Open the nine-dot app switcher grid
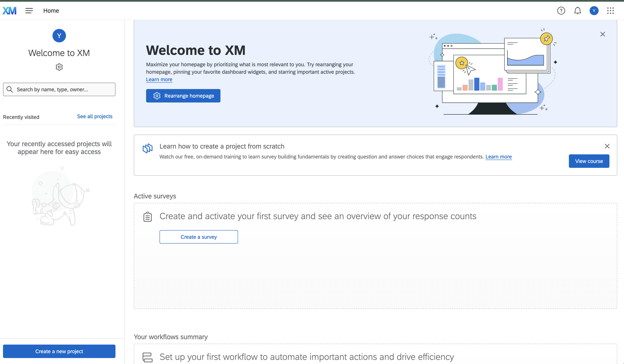The height and width of the screenshot is (364, 624). pyautogui.click(x=610, y=11)
